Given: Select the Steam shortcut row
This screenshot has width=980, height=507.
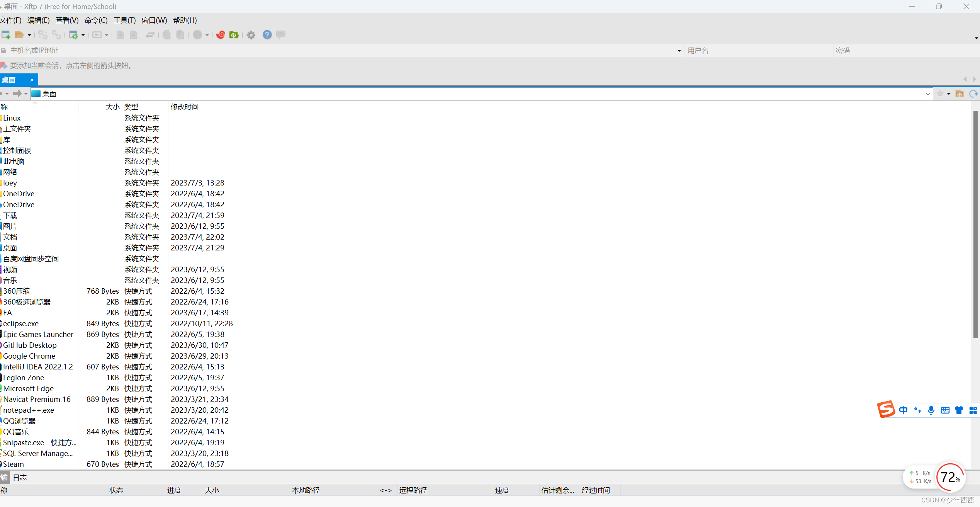Looking at the screenshot, I should [127, 464].
